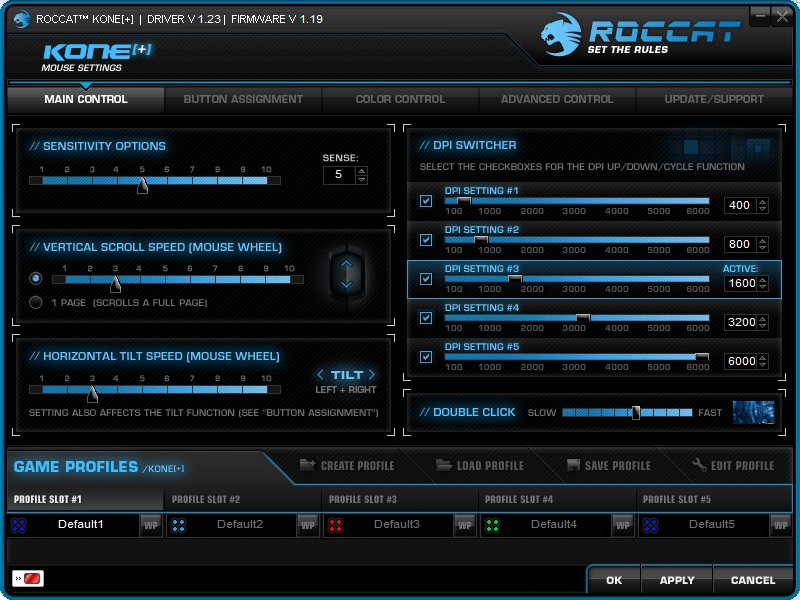Select the Main Control tab
This screenshot has width=800, height=600.
[x=86, y=99]
